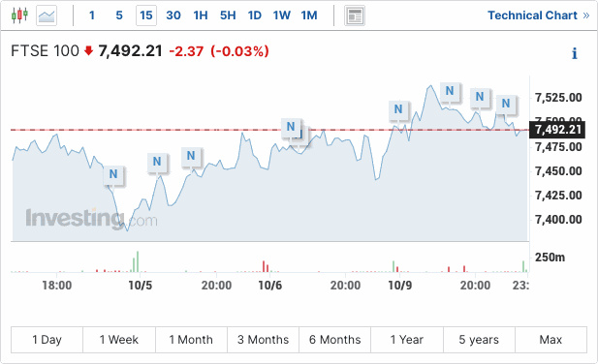Open news marker N above 20:00 on 10/9
The image size is (598, 364).
pos(480,97)
